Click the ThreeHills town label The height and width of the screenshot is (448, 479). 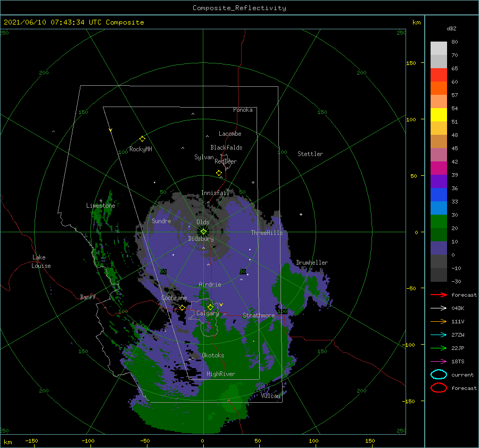point(267,233)
